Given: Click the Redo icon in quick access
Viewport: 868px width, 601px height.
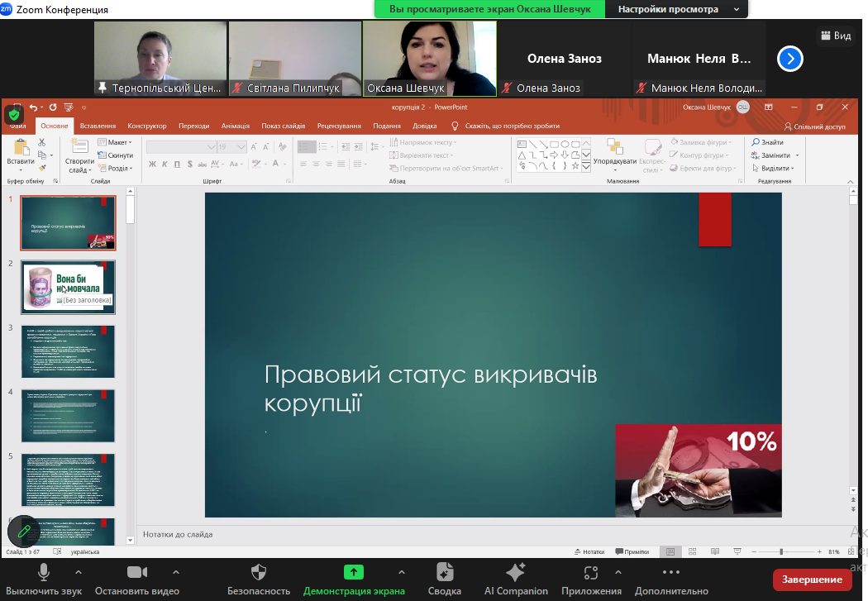Looking at the screenshot, I should pyautogui.click(x=53, y=107).
